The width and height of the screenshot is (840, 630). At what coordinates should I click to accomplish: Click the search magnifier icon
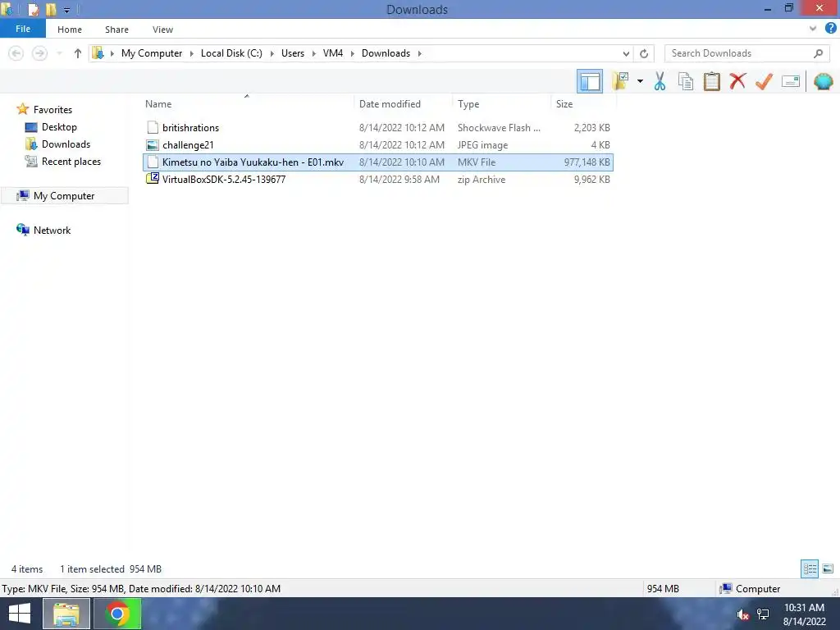tap(818, 53)
